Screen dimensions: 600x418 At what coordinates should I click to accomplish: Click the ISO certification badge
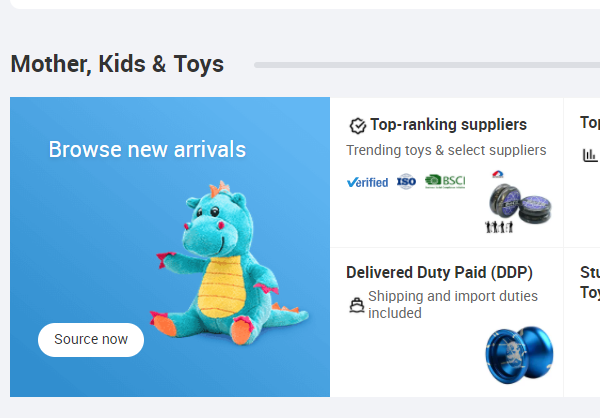406,181
